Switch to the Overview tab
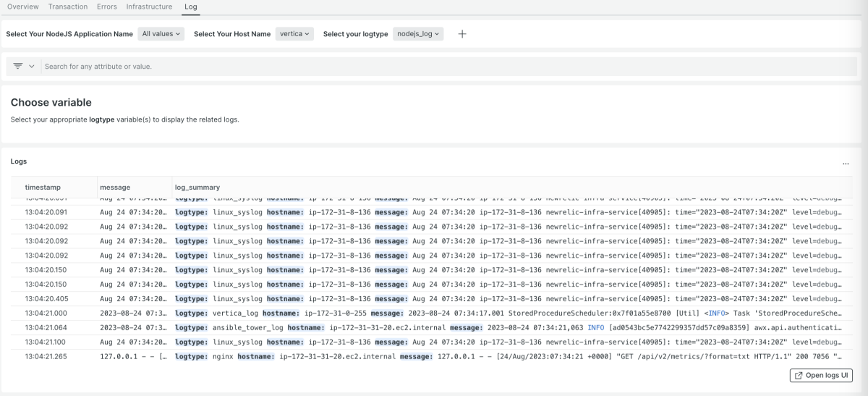Screen dimensions: 868x396 [23, 7]
